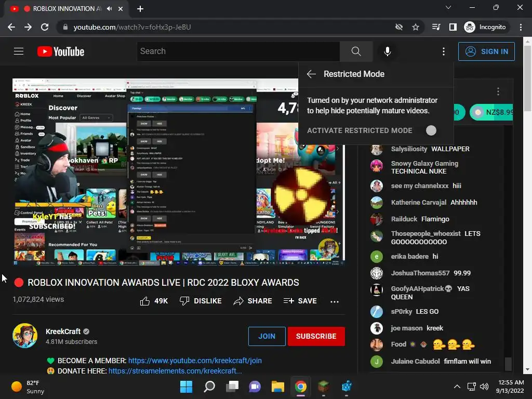This screenshot has width=532, height=399.
Task: Open a new browser tab
Action: tap(140, 9)
